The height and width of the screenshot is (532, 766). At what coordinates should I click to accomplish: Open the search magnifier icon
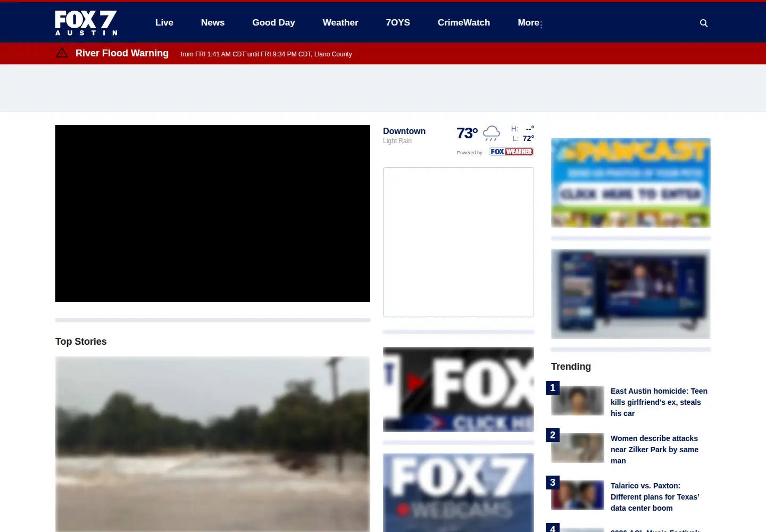tap(704, 23)
